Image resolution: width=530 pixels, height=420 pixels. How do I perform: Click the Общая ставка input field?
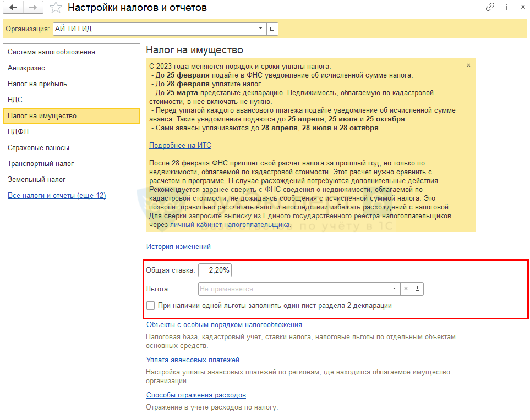pyautogui.click(x=215, y=270)
